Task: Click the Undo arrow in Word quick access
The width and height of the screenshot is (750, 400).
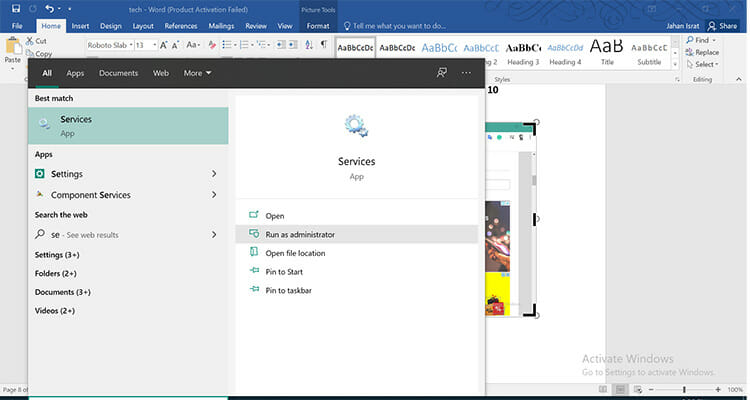Action: [49, 9]
